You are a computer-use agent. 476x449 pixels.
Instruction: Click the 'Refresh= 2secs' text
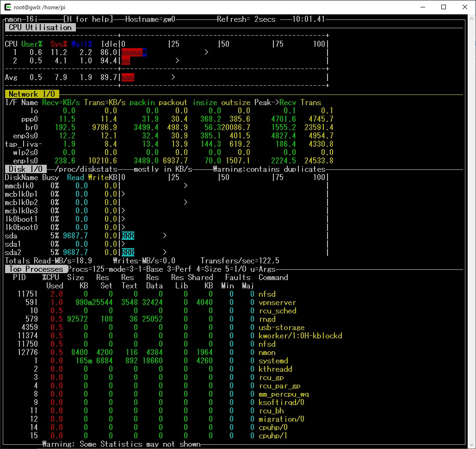point(246,19)
